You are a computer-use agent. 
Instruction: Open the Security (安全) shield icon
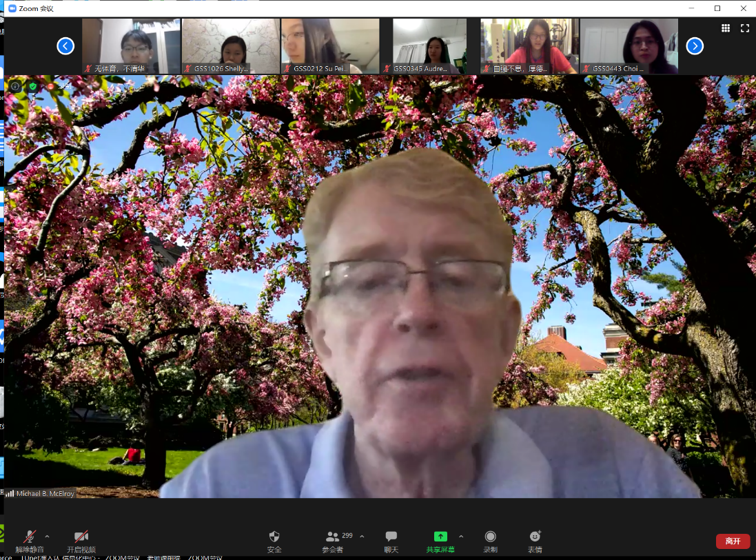pos(274,537)
